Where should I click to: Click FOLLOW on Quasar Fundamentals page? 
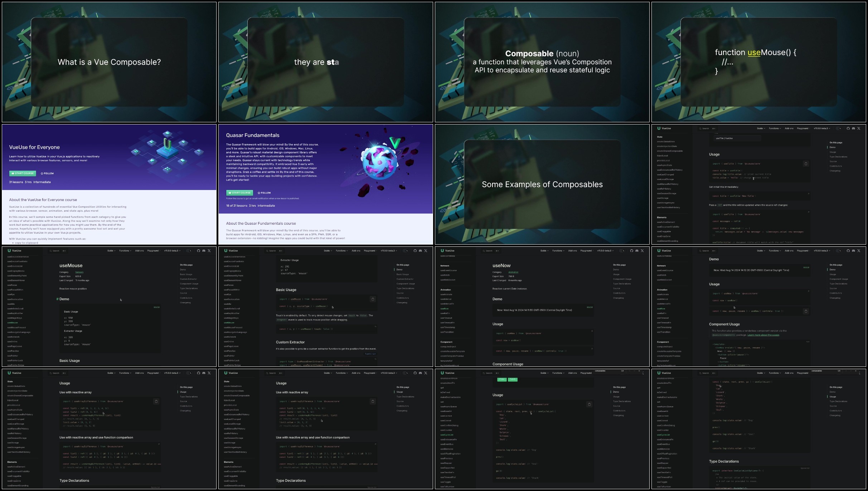pyautogui.click(x=264, y=193)
